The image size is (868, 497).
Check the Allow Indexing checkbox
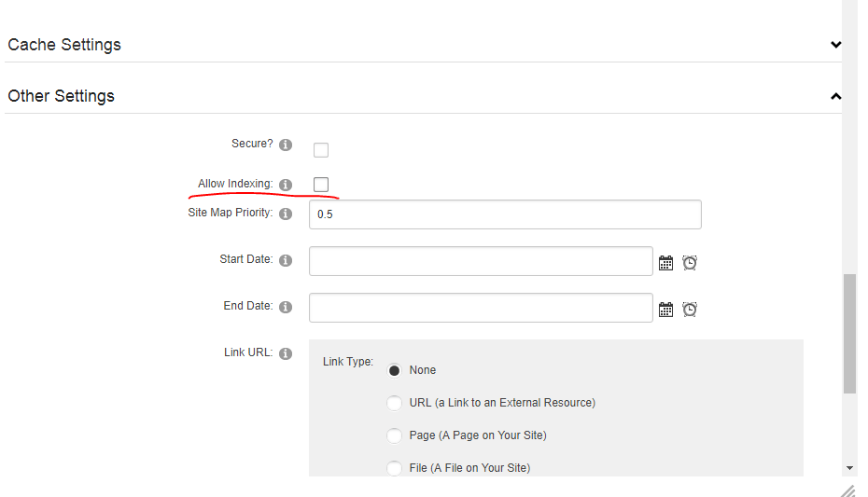pyautogui.click(x=321, y=184)
